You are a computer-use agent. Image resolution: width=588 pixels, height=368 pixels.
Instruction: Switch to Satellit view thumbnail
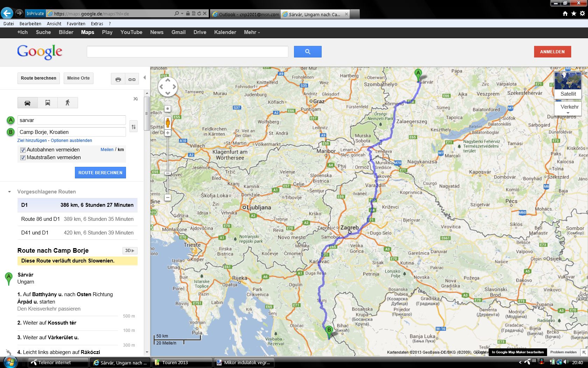(568, 85)
